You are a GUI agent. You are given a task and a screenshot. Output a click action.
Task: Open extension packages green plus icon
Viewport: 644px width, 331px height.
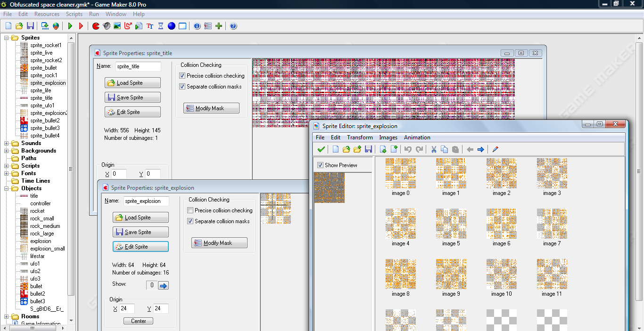click(x=219, y=26)
